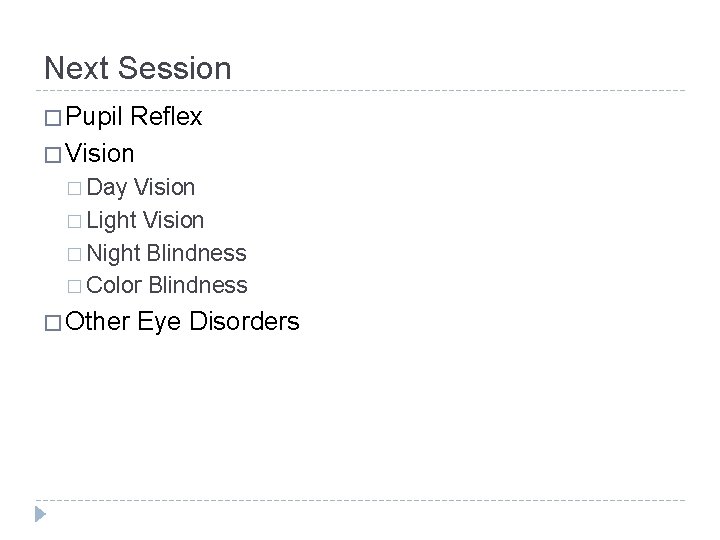Click the word Session in the title
The image size is (720, 540).
click(x=175, y=68)
